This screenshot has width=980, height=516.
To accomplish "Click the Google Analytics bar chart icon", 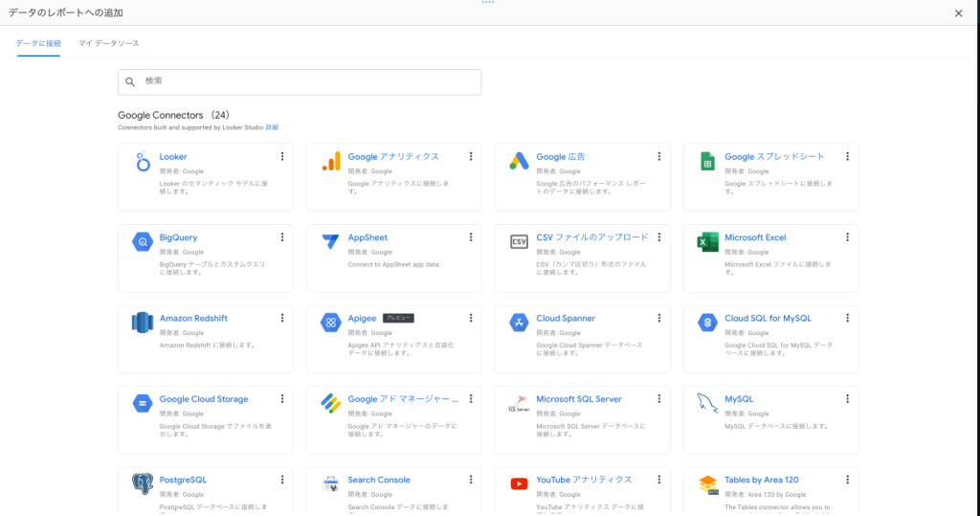I will (331, 162).
